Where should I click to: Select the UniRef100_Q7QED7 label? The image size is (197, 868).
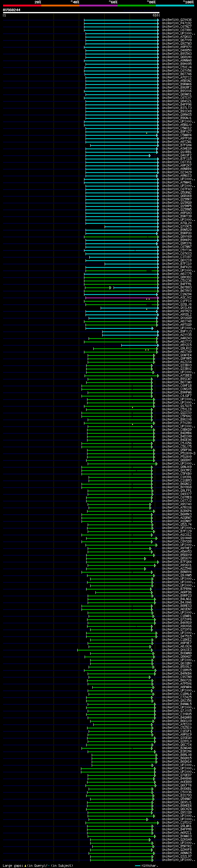(177, 775)
